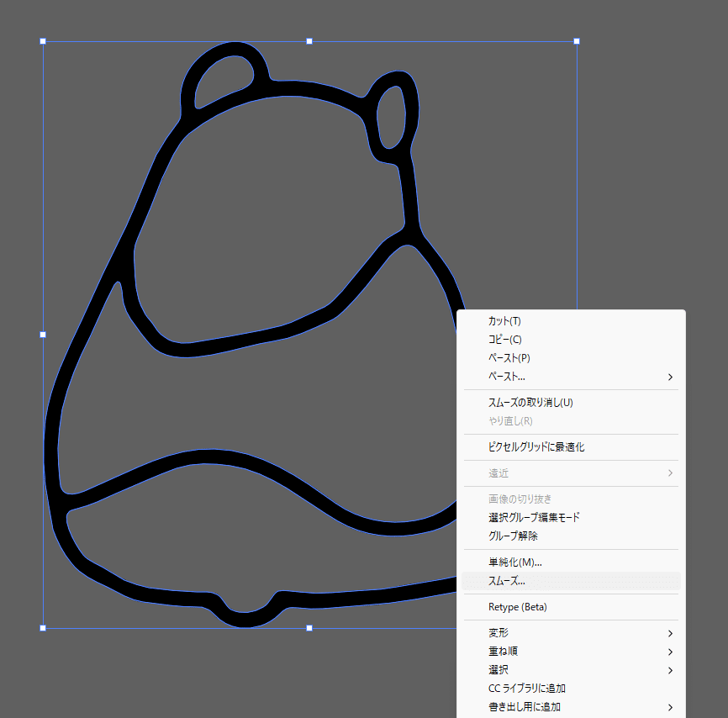Enter 選択グループ編集モード

(571, 517)
